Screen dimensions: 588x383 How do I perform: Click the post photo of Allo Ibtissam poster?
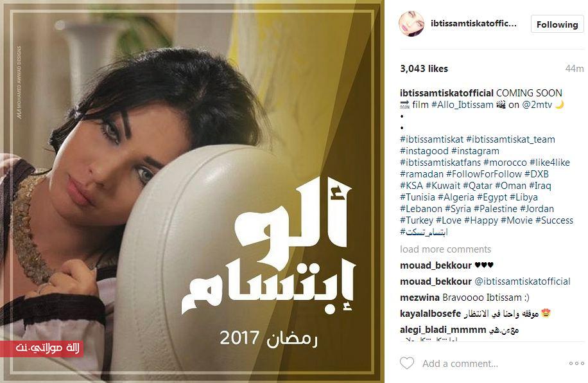[x=192, y=191]
